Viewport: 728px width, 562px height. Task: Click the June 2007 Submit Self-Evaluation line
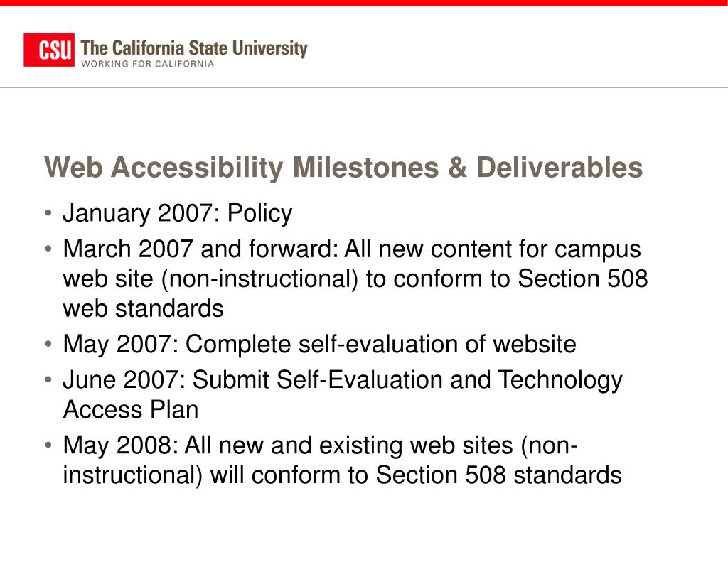(343, 381)
